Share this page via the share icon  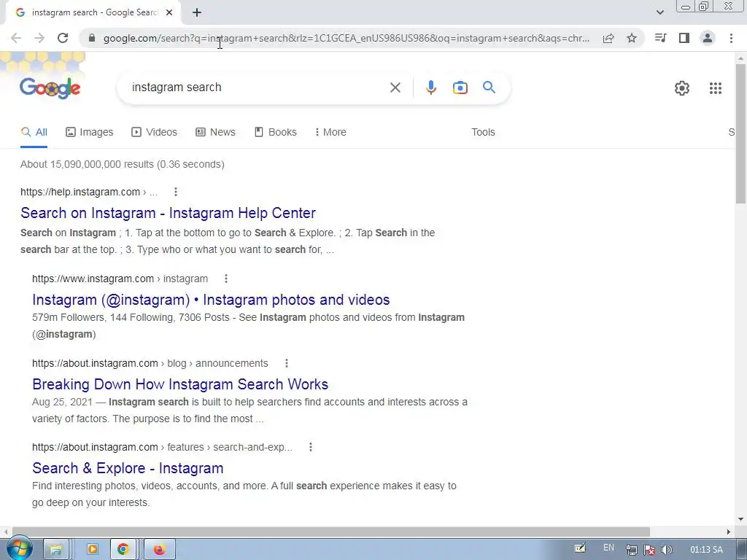pyautogui.click(x=608, y=38)
